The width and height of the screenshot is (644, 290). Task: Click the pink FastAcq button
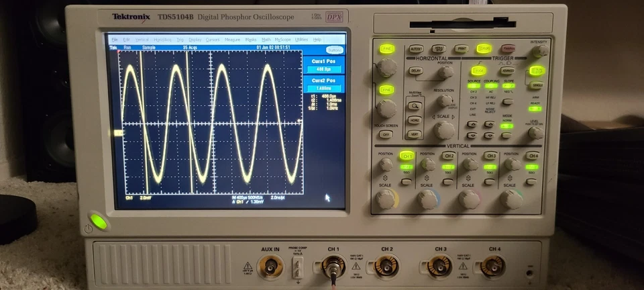tap(508, 48)
